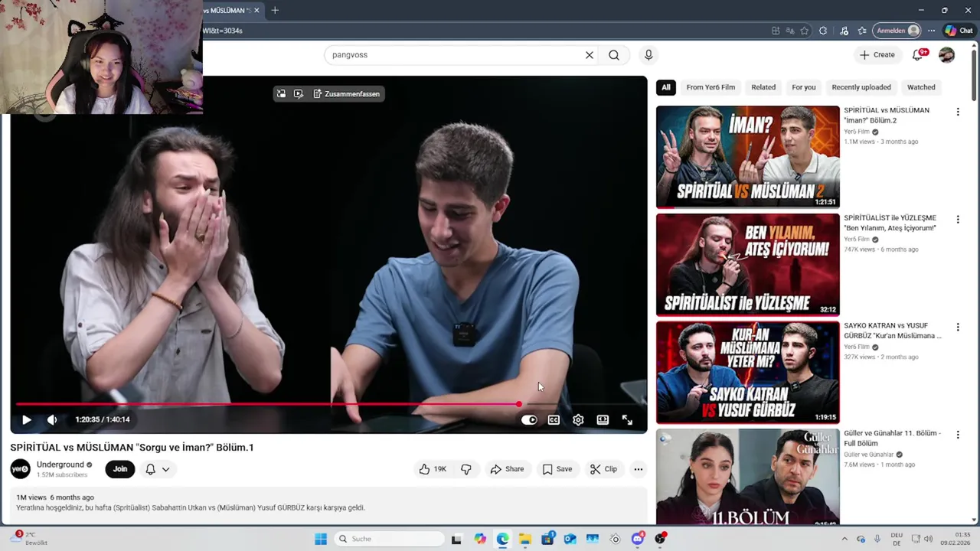Open the favorites list icon

862,31
